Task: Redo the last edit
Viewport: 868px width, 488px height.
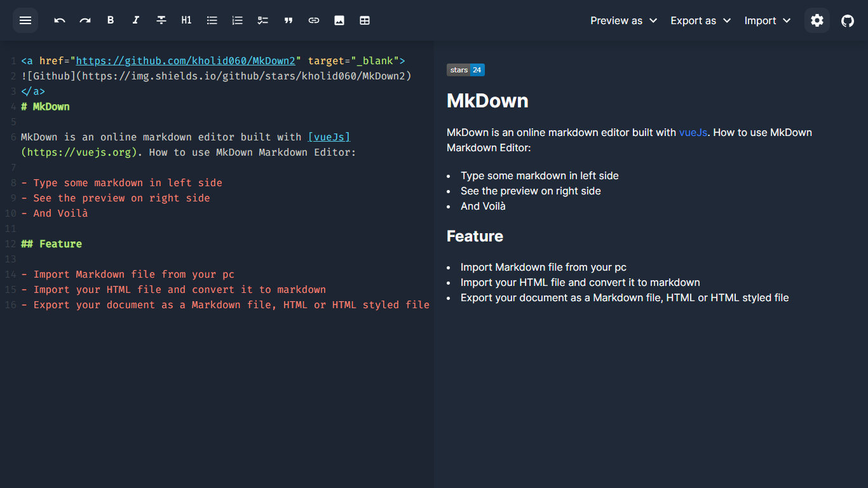Action: click(85, 20)
